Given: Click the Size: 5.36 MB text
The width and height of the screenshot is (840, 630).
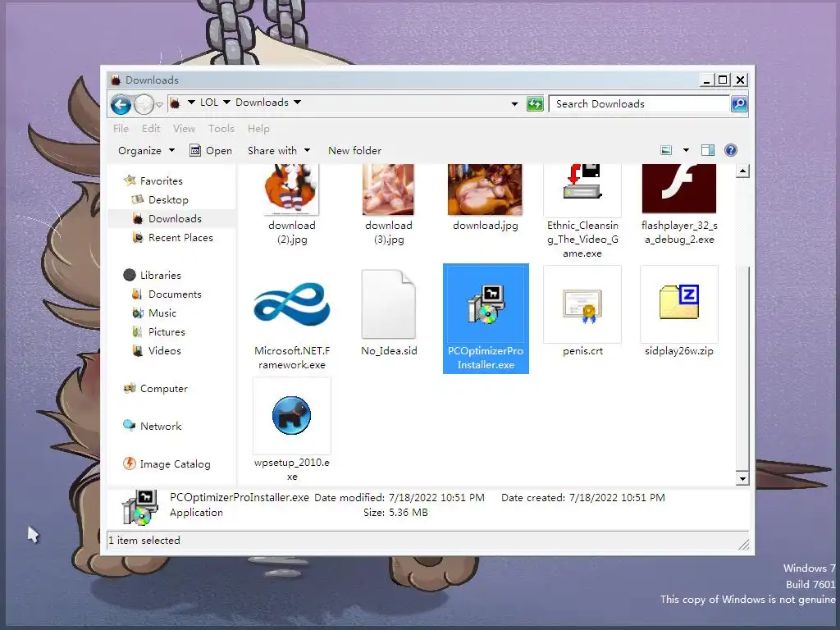Looking at the screenshot, I should click(x=395, y=513).
